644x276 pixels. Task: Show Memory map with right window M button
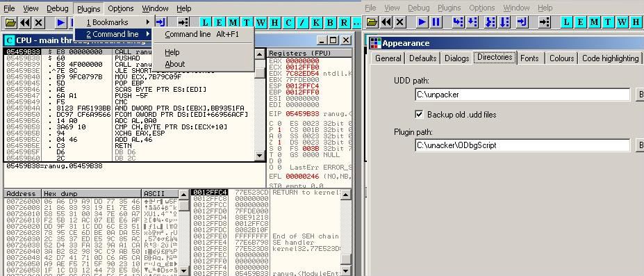594,22
